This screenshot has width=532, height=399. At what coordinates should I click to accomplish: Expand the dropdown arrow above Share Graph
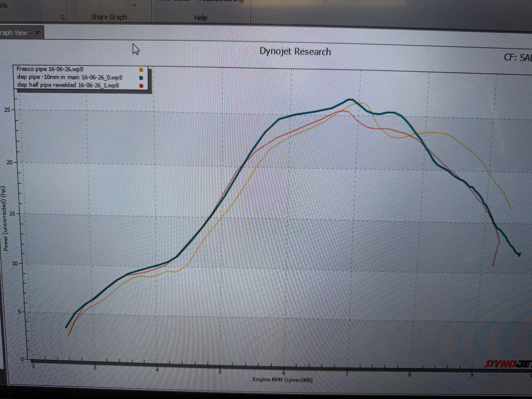click(134, 5)
